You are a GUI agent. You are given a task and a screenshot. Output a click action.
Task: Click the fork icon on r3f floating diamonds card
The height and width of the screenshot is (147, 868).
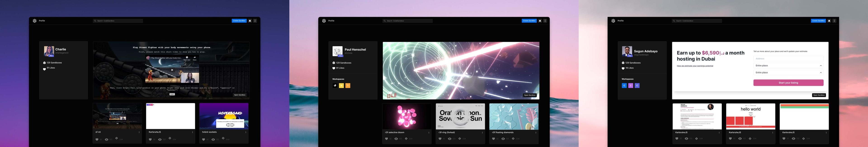513,139
